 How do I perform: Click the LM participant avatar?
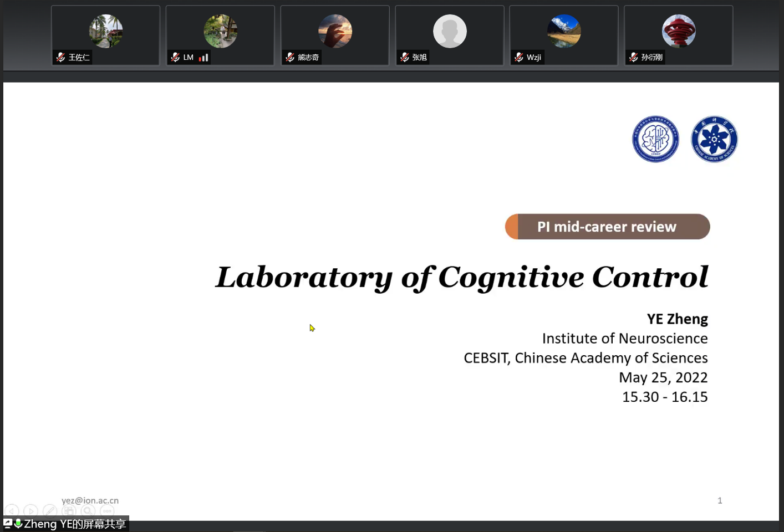(x=220, y=31)
